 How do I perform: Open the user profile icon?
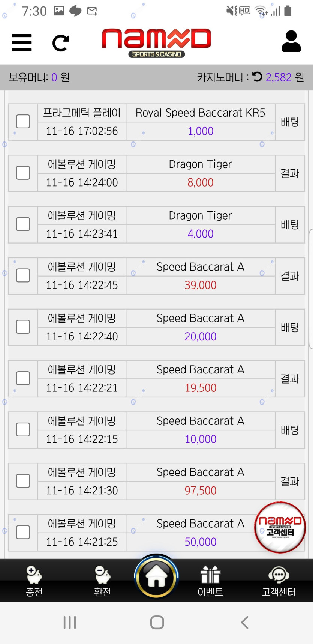pos(291,42)
